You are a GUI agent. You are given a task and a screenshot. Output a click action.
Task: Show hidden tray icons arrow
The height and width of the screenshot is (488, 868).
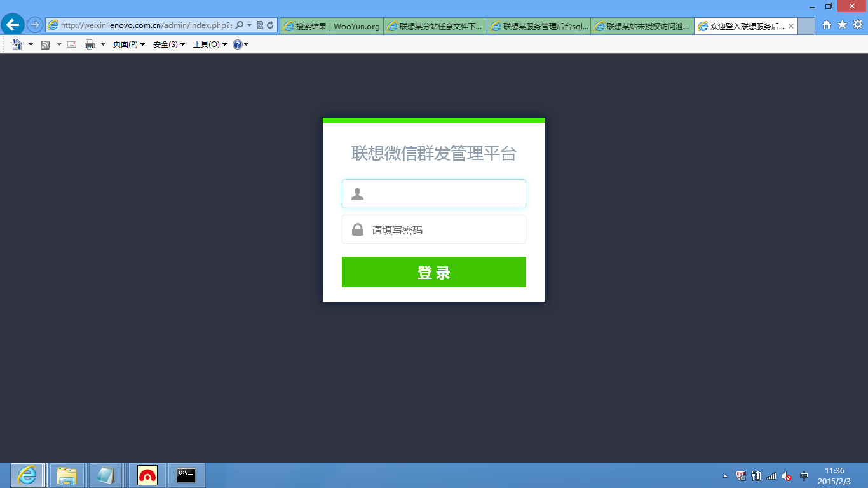(x=726, y=476)
